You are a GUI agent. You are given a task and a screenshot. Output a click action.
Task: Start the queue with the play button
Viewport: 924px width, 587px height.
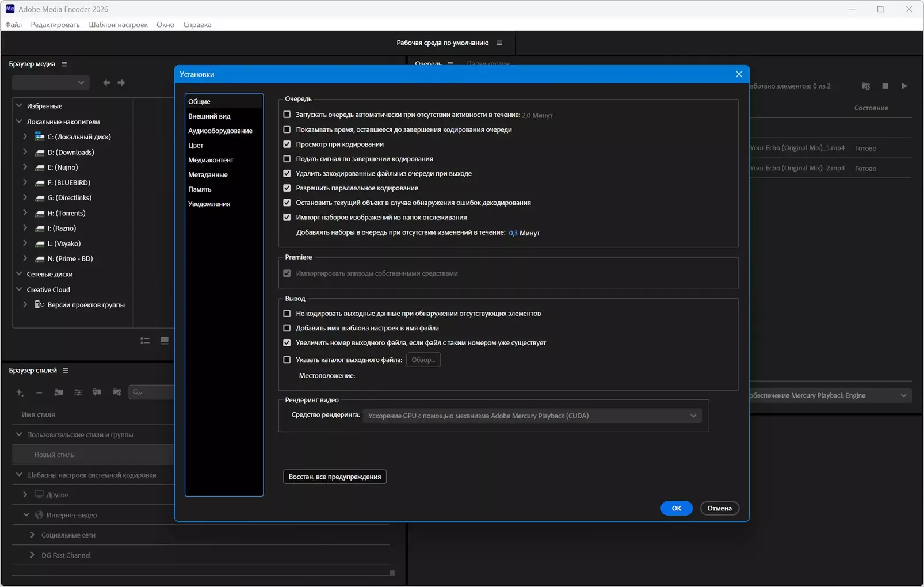pos(904,86)
